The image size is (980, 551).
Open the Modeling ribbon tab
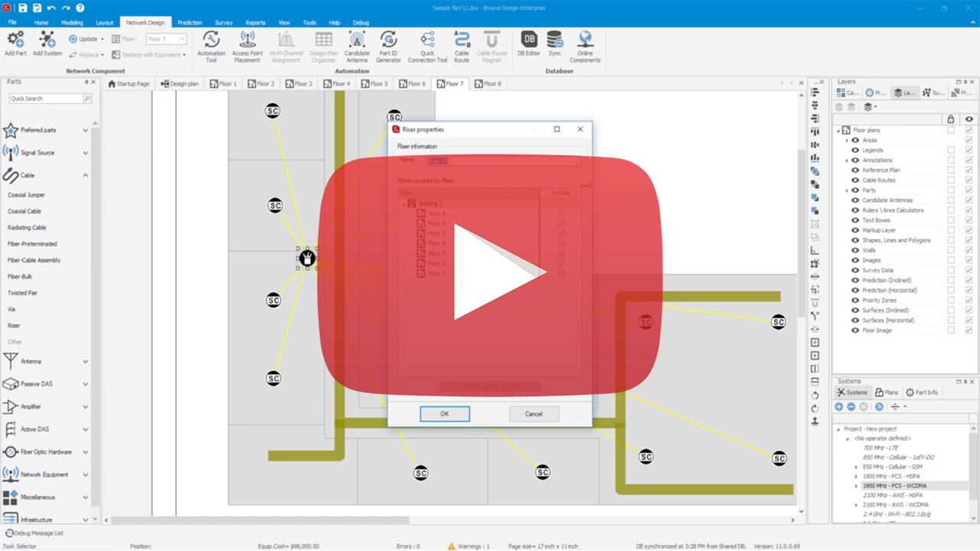72,23
